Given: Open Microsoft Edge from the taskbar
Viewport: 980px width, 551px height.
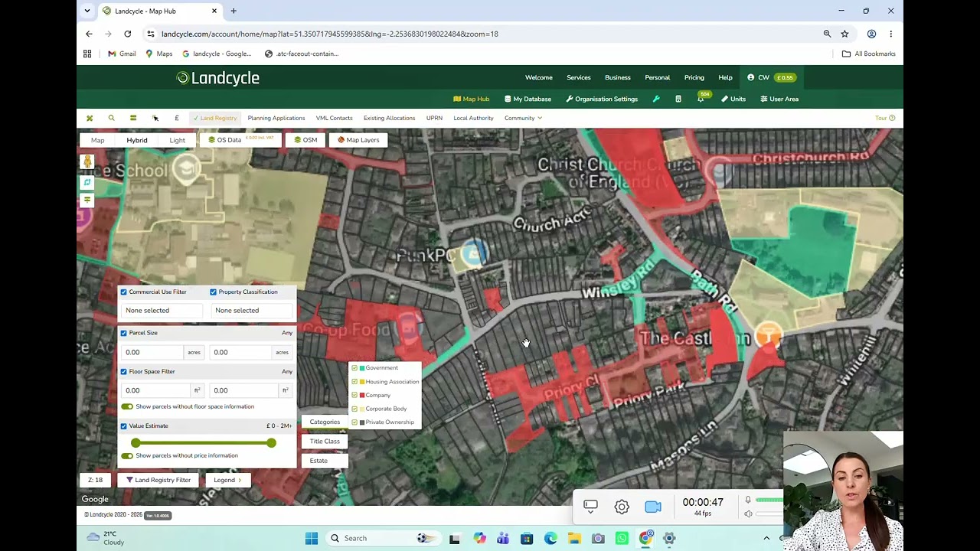Looking at the screenshot, I should (550, 538).
